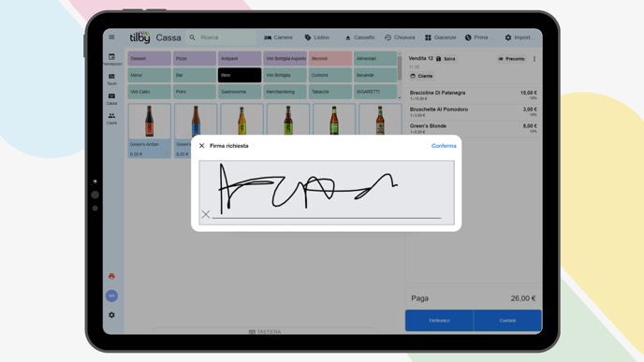644x362 pixels.
Task: Open the Clienti sidebar icon
Action: [x=111, y=118]
